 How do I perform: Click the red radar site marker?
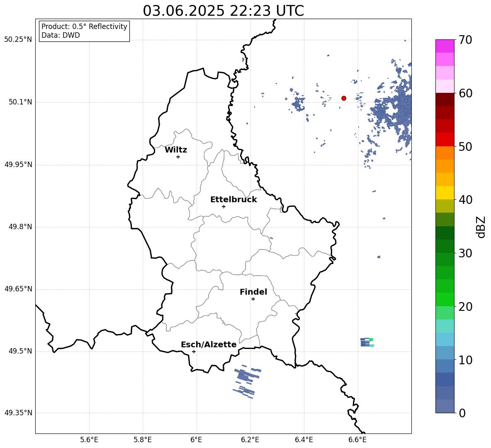344,98
